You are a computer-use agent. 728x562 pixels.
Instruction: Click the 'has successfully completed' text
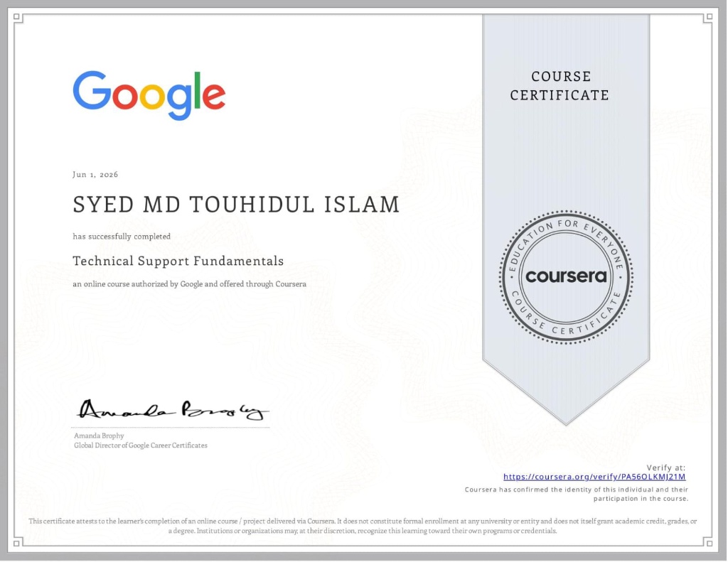click(122, 237)
